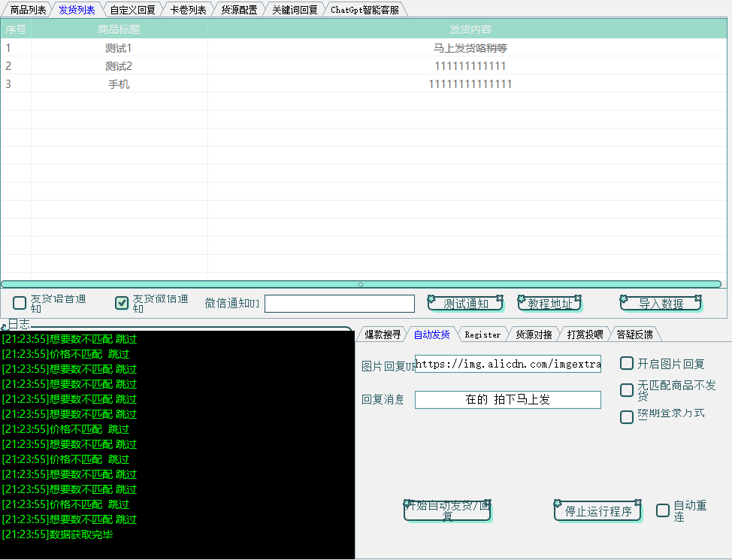Enable the 发货语音通知 checkbox
732x560 pixels.
tap(19, 303)
